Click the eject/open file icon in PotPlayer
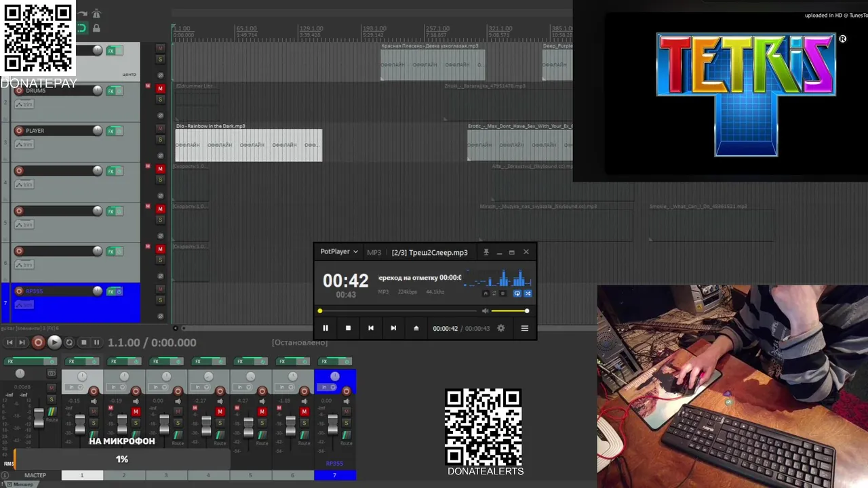Viewport: 868px width, 488px height. [x=416, y=328]
